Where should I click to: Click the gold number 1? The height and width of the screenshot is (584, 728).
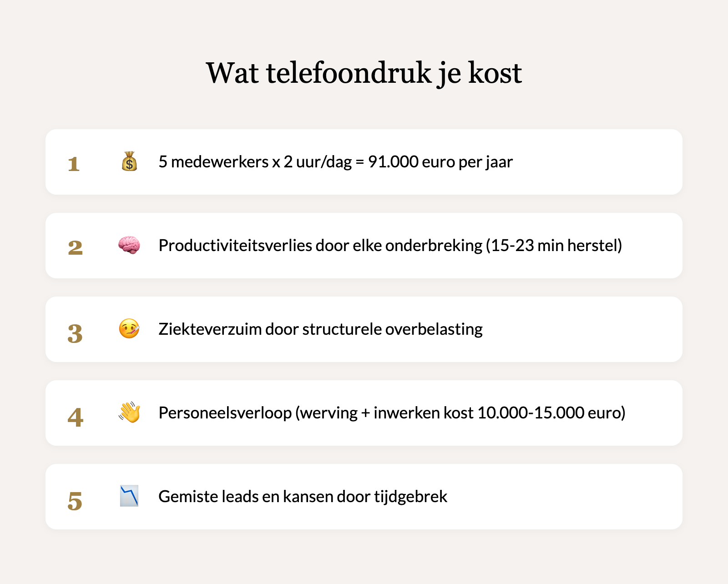coord(74,164)
